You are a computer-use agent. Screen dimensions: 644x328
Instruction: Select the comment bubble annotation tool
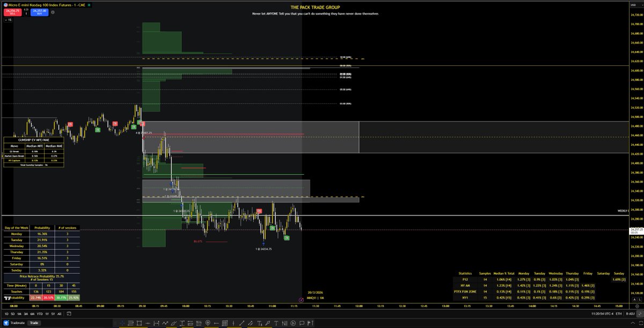pos(302,323)
